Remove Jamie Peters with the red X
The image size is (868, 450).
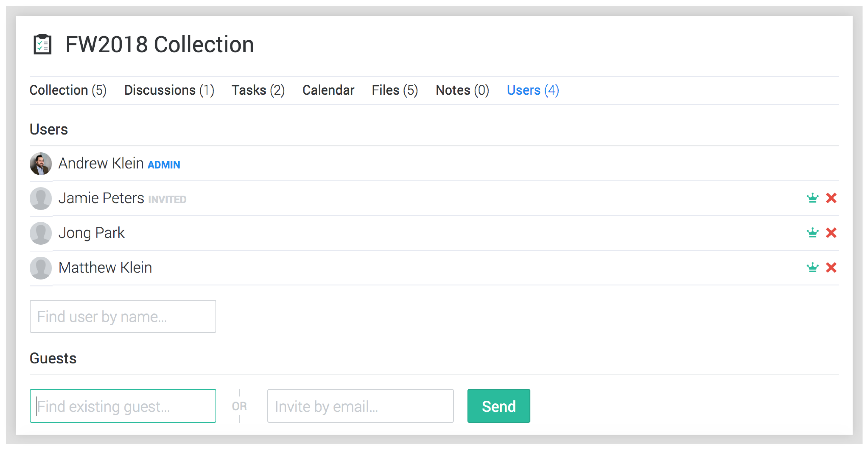(x=831, y=198)
